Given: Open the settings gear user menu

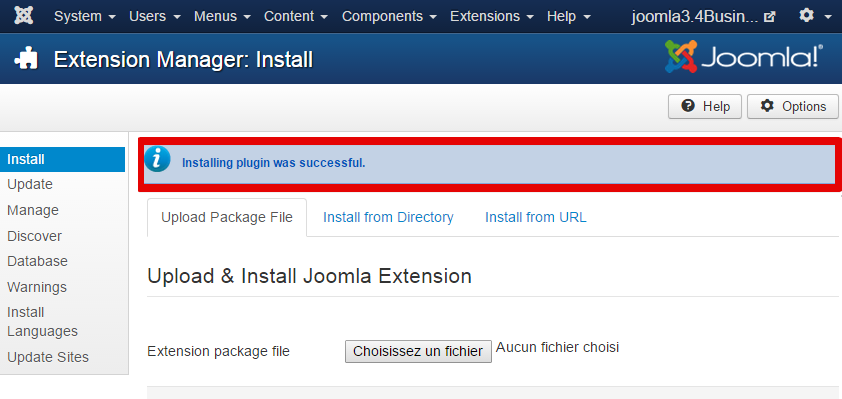Looking at the screenshot, I should (814, 16).
